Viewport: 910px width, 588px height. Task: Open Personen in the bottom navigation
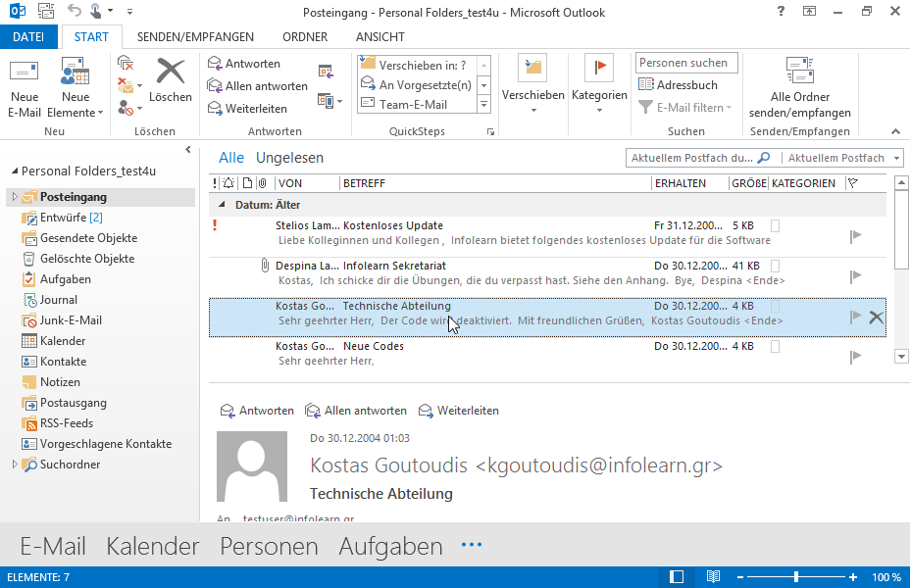(269, 546)
